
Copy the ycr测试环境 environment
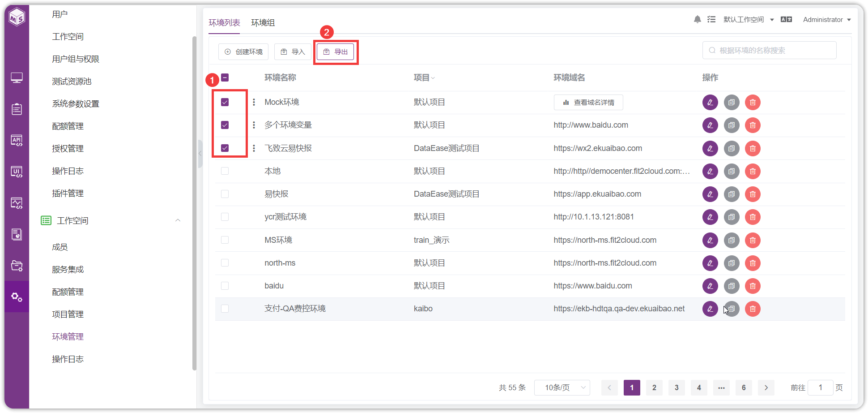click(732, 217)
